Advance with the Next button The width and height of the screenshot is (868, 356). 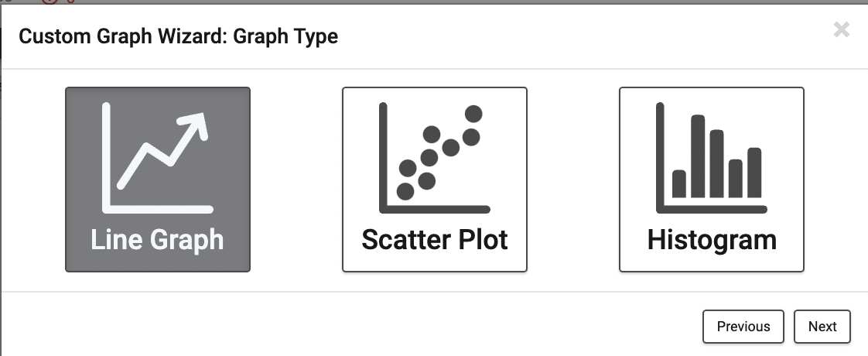822,327
